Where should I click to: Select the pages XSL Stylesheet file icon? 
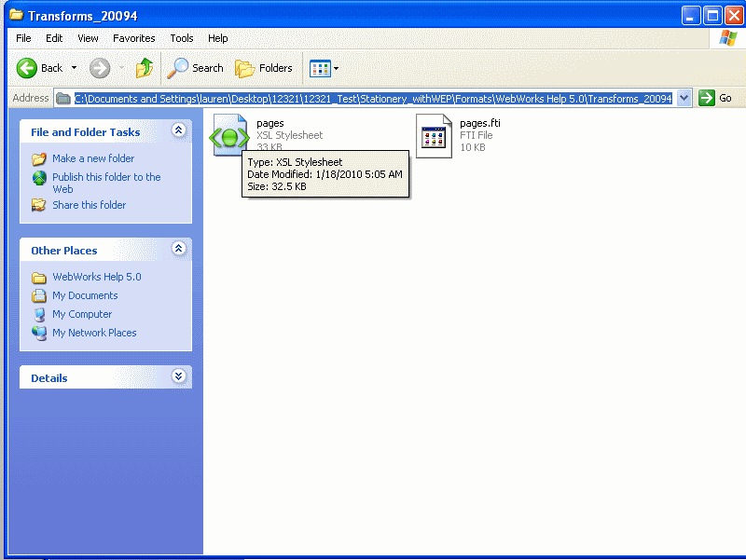click(228, 136)
